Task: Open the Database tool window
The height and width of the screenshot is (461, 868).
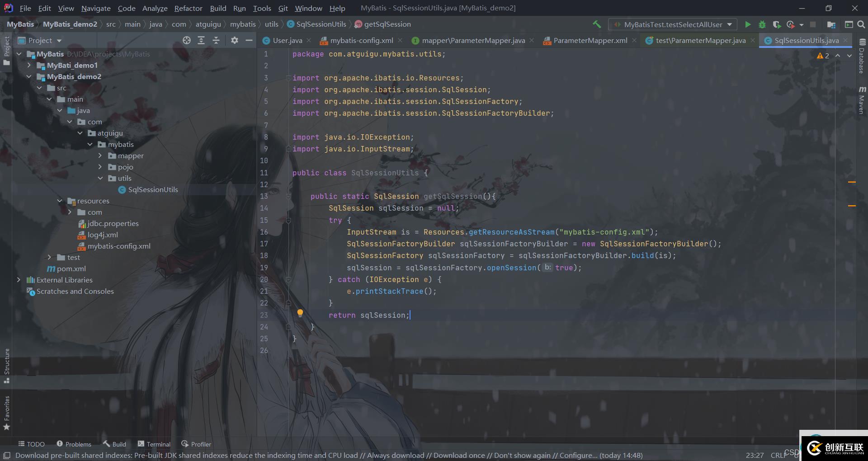Action: pos(862,56)
